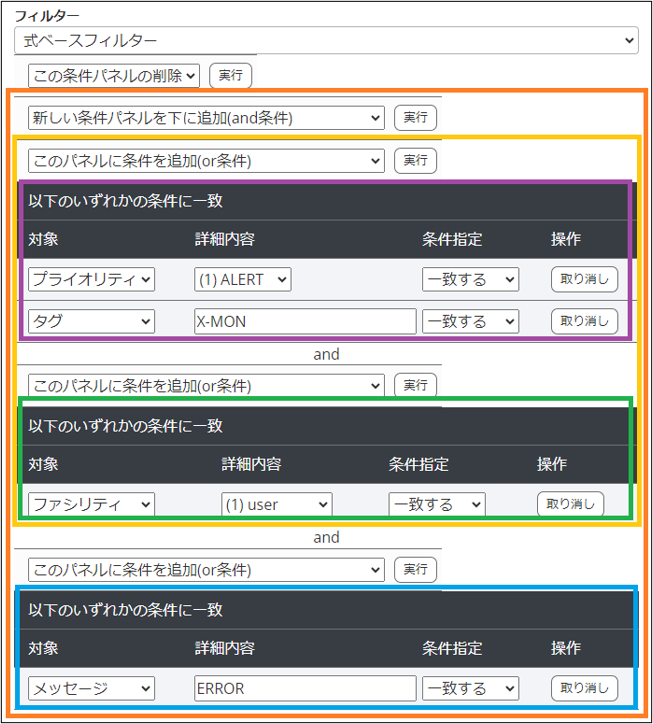
Task: Click 取り消し in the プライオリティ row
Action: pyautogui.click(x=584, y=279)
